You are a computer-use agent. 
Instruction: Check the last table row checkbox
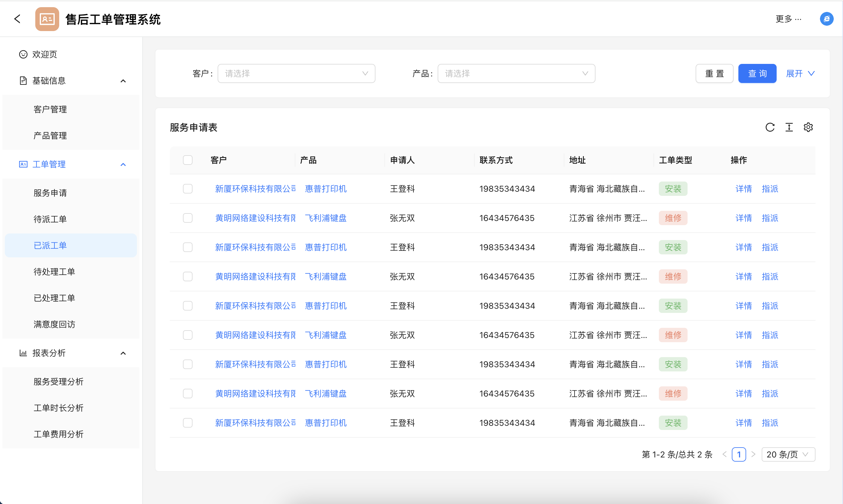click(x=188, y=423)
